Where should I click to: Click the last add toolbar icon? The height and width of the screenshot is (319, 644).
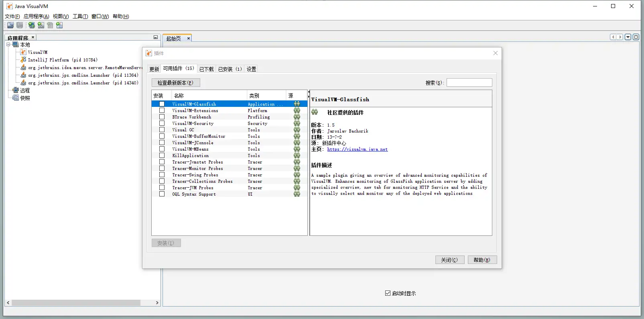point(59,25)
